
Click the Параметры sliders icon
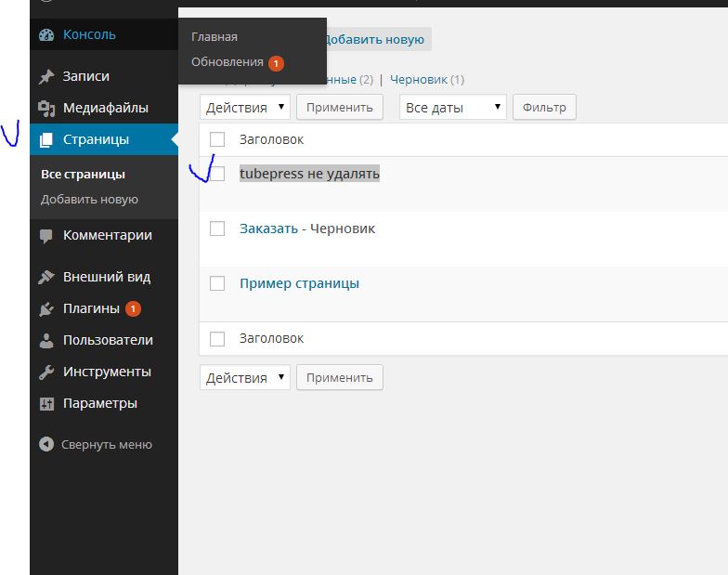click(46, 403)
